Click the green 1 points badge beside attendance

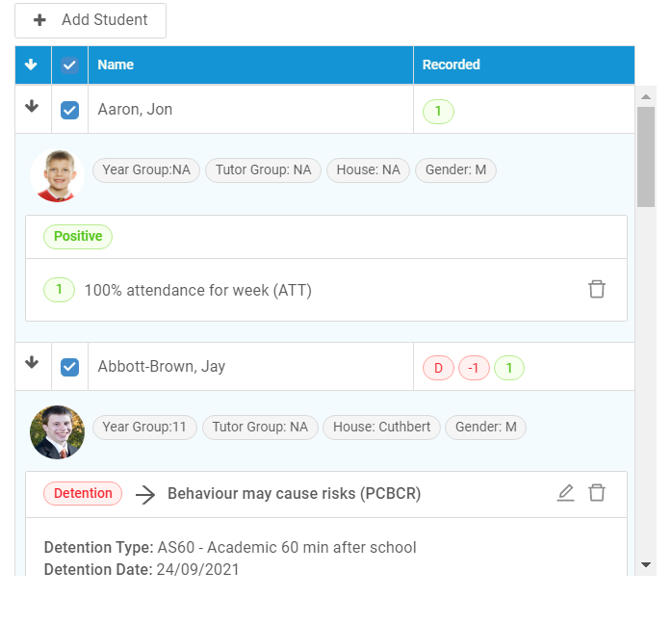pyautogui.click(x=59, y=290)
